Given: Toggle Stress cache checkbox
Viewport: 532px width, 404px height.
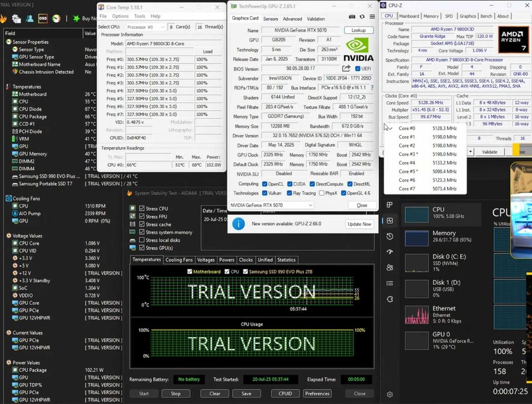Looking at the screenshot, I should point(142,224).
